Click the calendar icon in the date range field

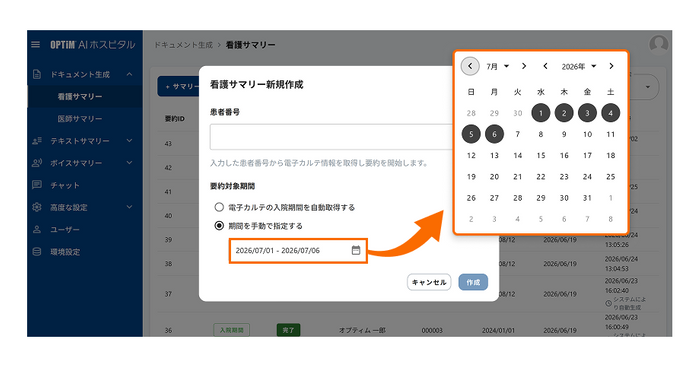click(x=355, y=250)
